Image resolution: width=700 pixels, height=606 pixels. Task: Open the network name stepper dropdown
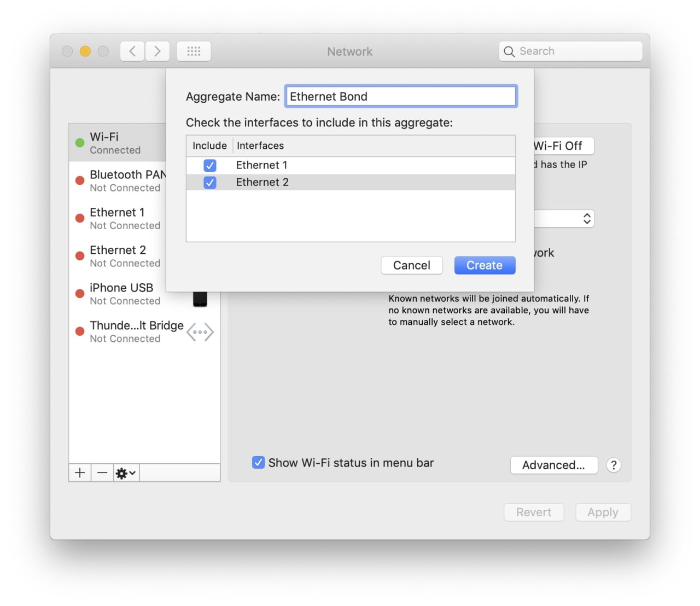586,218
